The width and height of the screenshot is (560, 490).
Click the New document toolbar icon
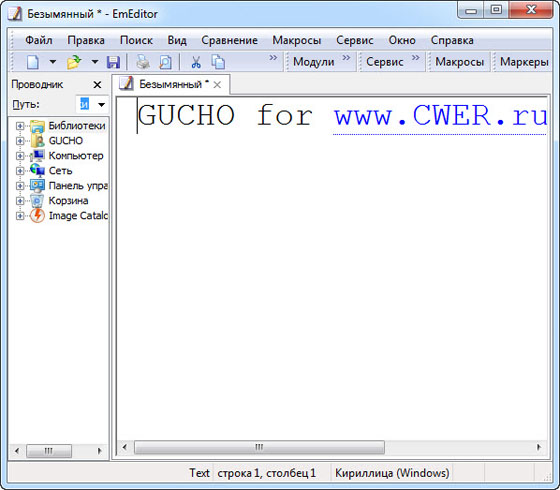(x=33, y=62)
